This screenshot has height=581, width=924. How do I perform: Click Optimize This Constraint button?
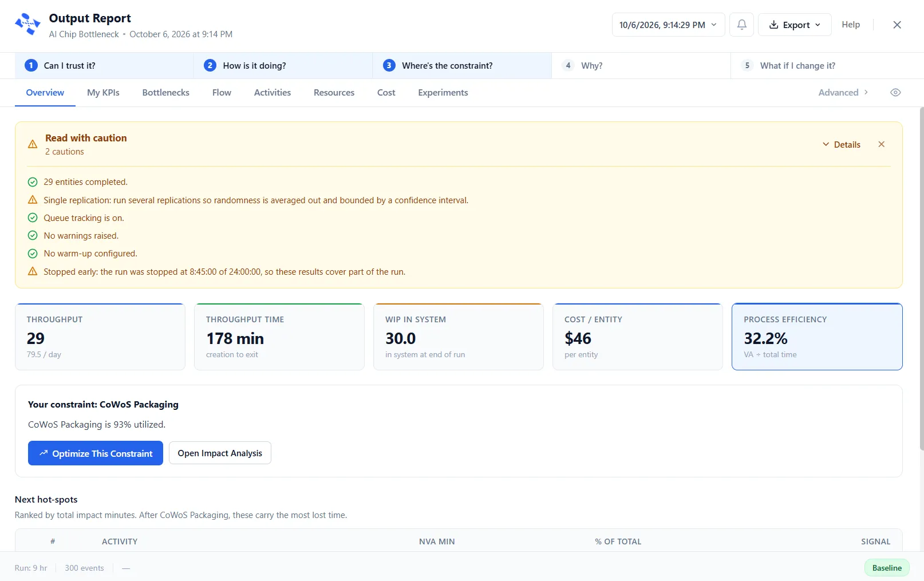[x=96, y=453]
